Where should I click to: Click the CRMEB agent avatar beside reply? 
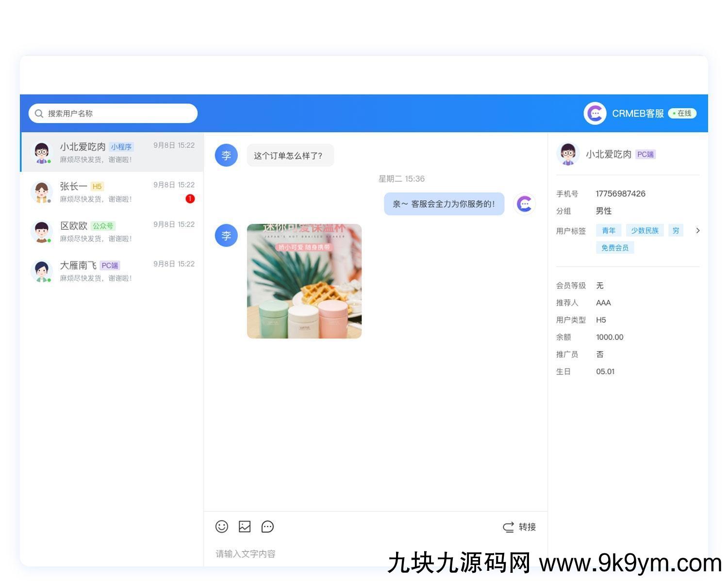click(x=525, y=204)
